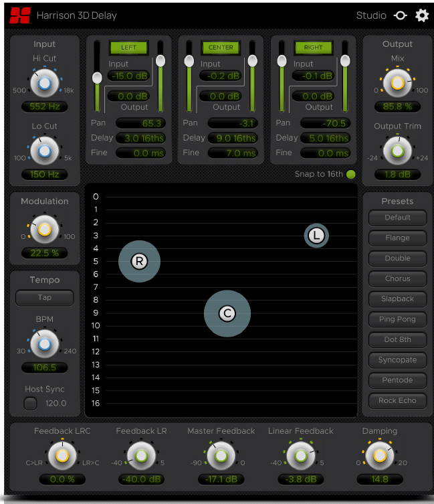Click the 552 Hz Hi Cut value
434x504 pixels.
45,106
